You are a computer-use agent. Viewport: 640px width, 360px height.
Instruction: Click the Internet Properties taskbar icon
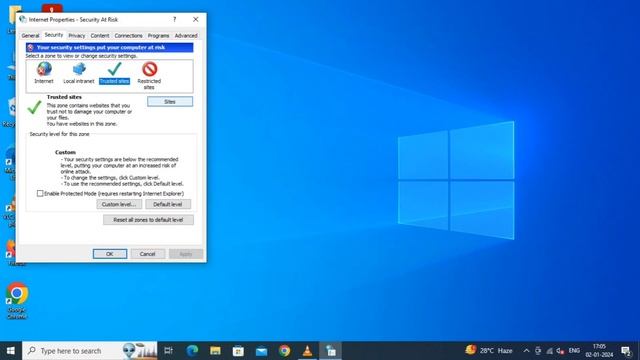(331, 351)
